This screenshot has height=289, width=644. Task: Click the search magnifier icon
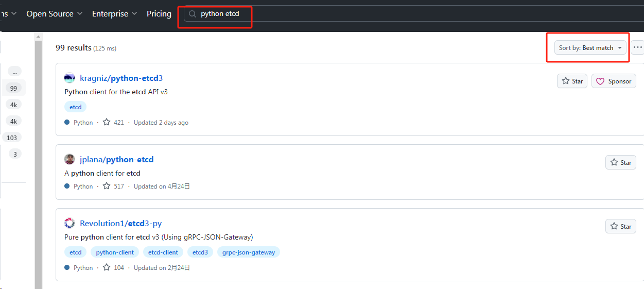(193, 14)
